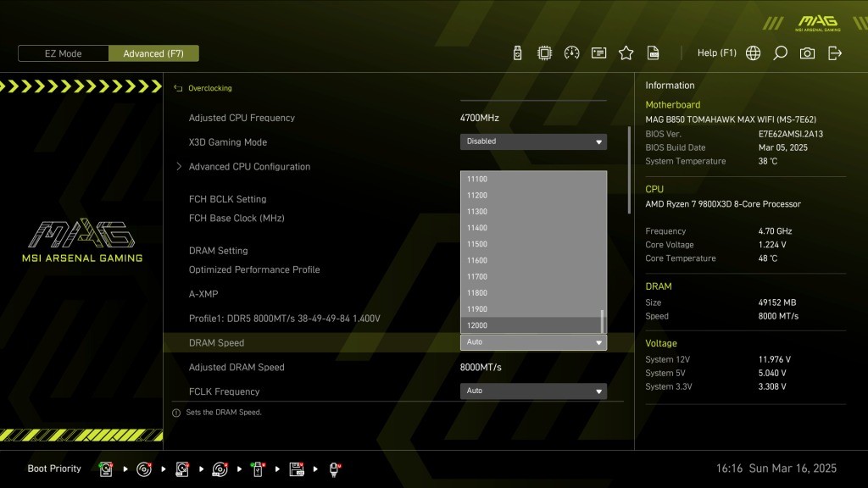Click the USB flash drive icon in top toolbar

click(x=517, y=53)
